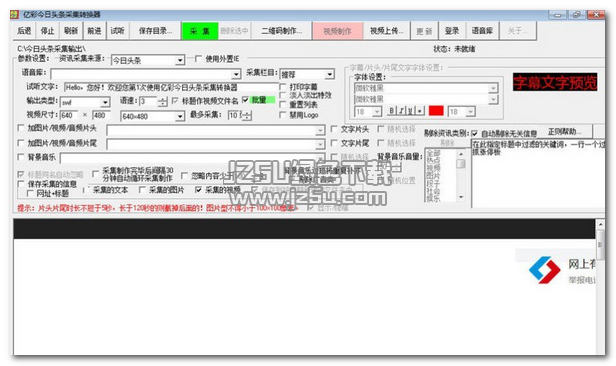
Task: Click the 最多采集 count stepper
Action: [x=247, y=115]
